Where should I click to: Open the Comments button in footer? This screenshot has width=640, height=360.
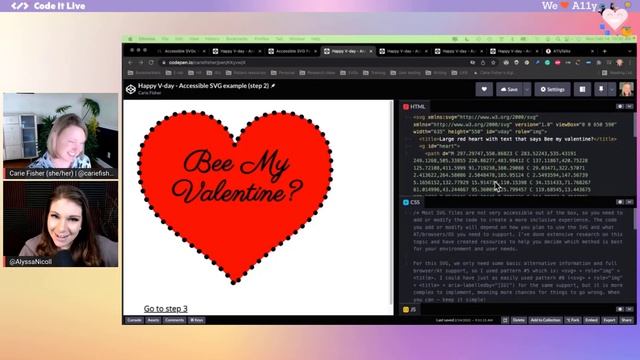pyautogui.click(x=175, y=320)
